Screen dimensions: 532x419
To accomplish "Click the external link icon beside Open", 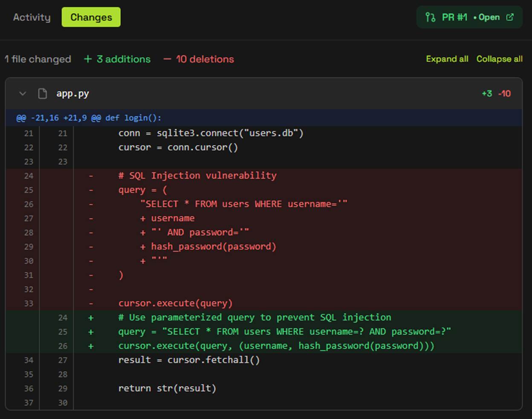I will 510,17.
